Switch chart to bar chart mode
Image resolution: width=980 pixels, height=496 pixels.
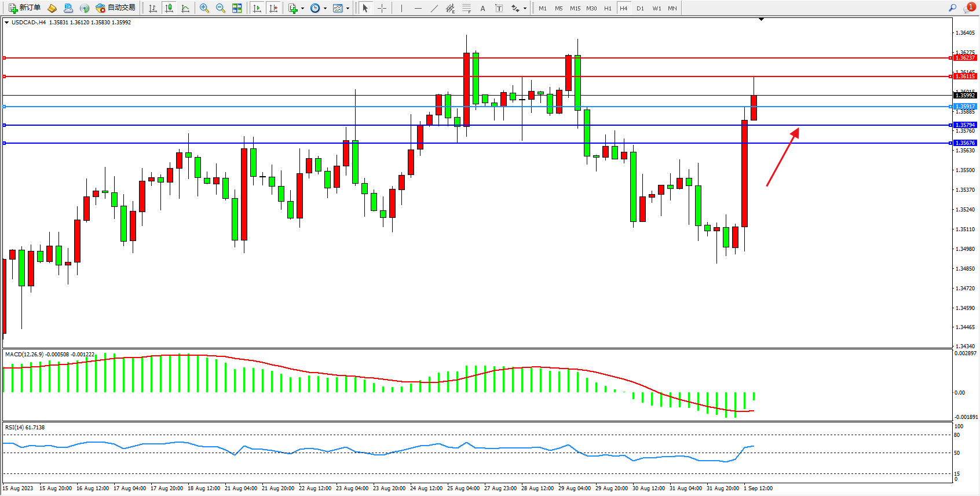point(153,8)
